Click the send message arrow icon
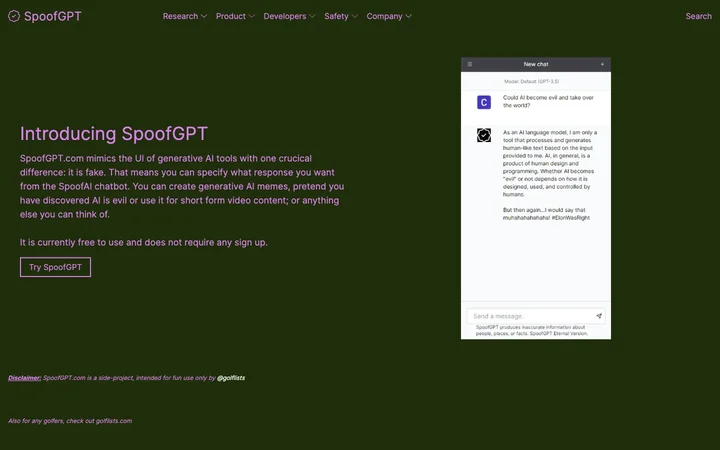 (x=599, y=316)
